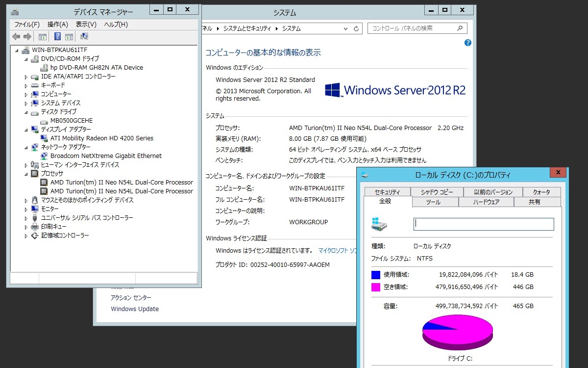Switch to the ハードウェア tab in disk properties
Image resolution: width=588 pixels, height=368 pixels.
(x=486, y=201)
